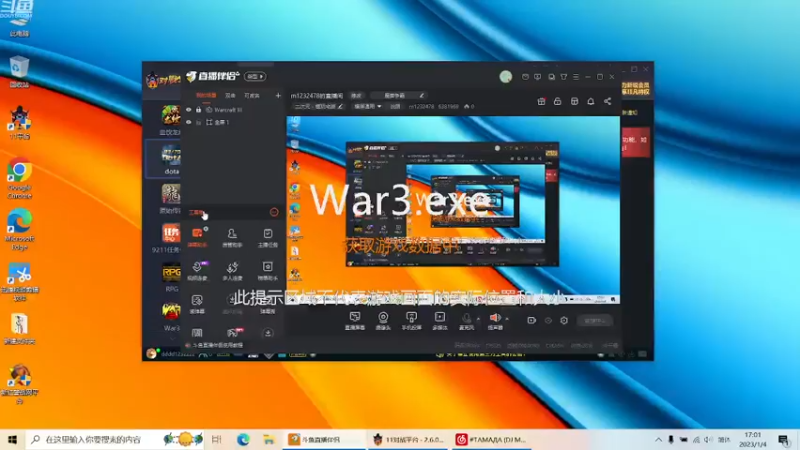800x450 pixels.
Task: Collapse the toolbox with red circle icon
Action: tap(274, 212)
